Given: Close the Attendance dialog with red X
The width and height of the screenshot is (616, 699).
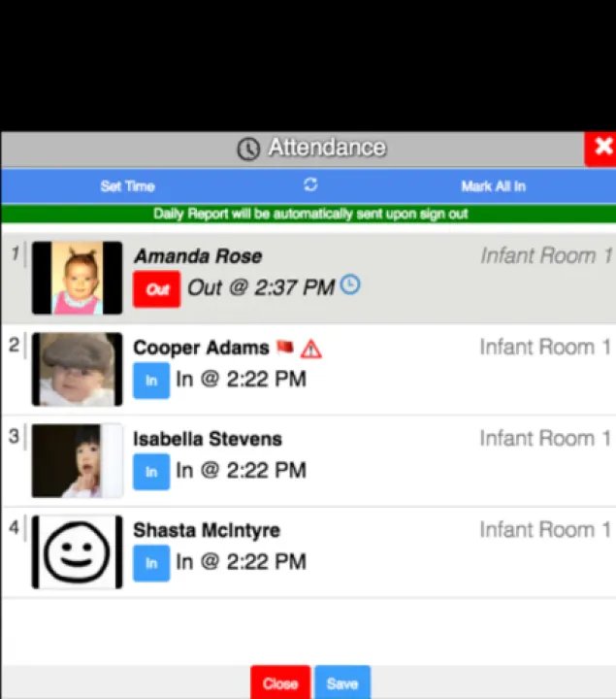Looking at the screenshot, I should (602, 148).
